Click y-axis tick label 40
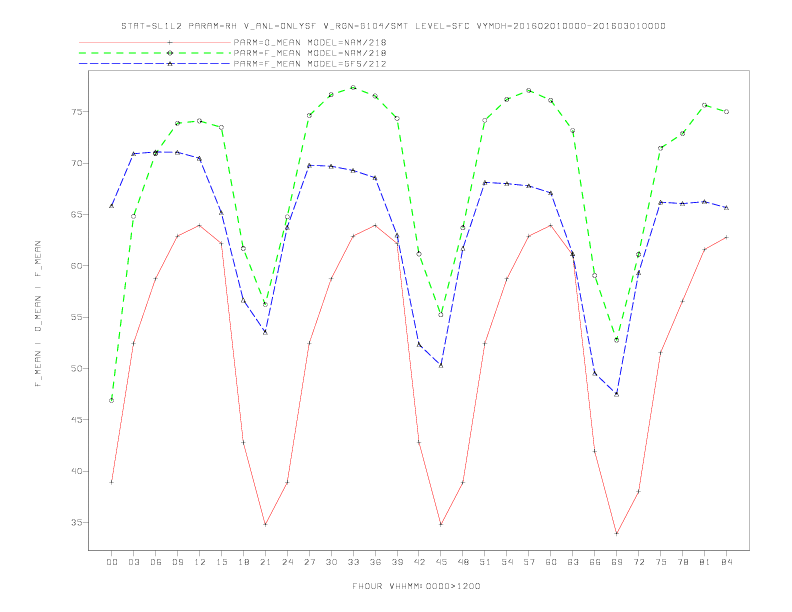The width and height of the screenshot is (792, 612). click(77, 471)
